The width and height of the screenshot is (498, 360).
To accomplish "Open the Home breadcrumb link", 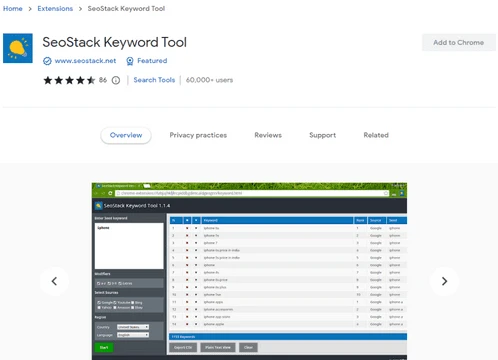I will pyautogui.click(x=13, y=9).
